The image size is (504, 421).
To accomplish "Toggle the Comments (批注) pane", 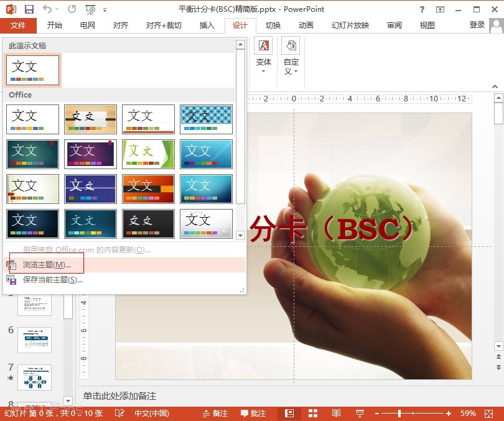I will click(253, 414).
